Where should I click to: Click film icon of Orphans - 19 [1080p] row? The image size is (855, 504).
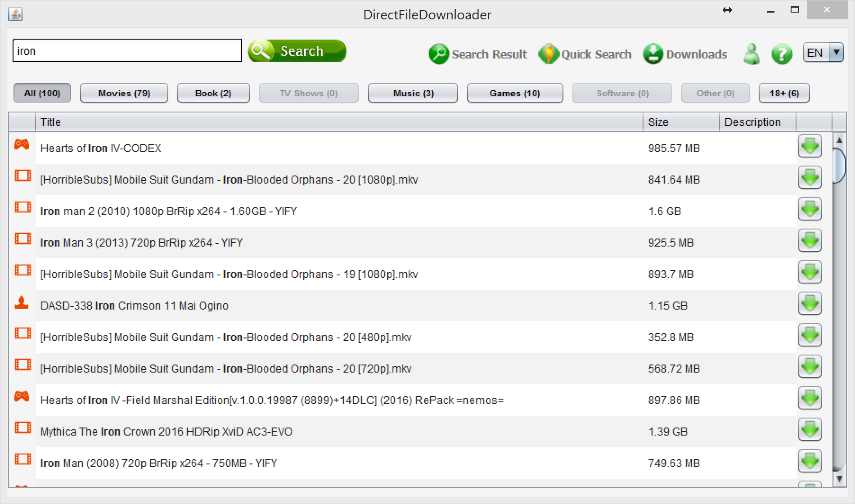22,270
